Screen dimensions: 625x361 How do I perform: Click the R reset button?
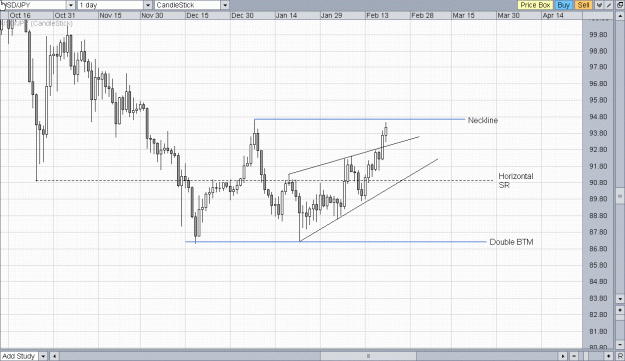[x=620, y=356]
